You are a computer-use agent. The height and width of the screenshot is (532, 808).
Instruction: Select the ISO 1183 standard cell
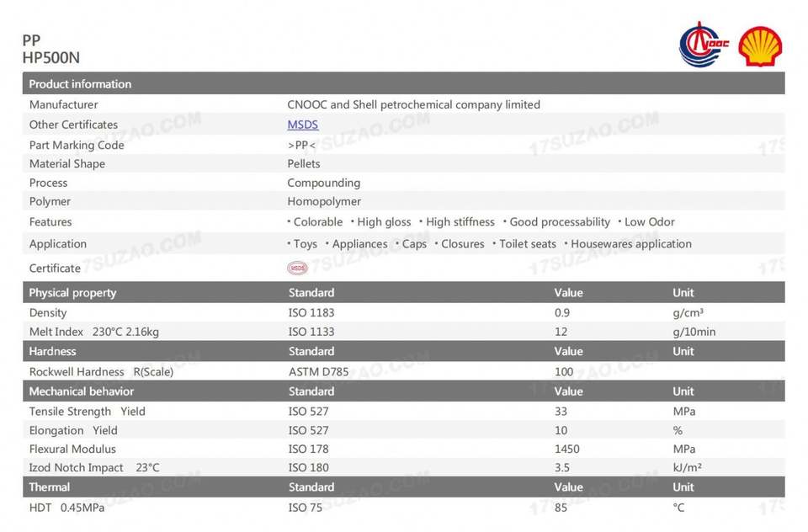pyautogui.click(x=311, y=313)
